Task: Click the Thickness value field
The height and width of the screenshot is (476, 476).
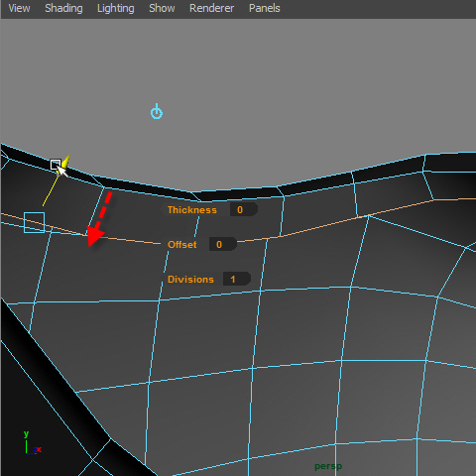Action: [x=244, y=209]
